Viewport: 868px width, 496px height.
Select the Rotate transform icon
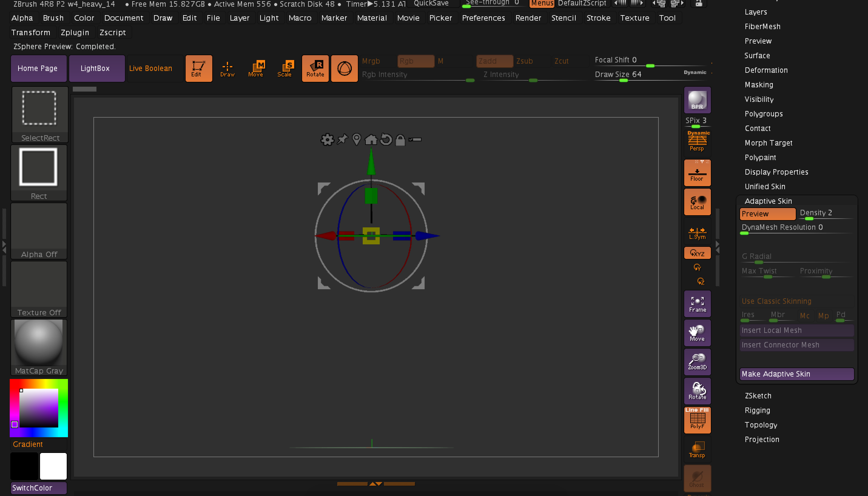point(315,68)
